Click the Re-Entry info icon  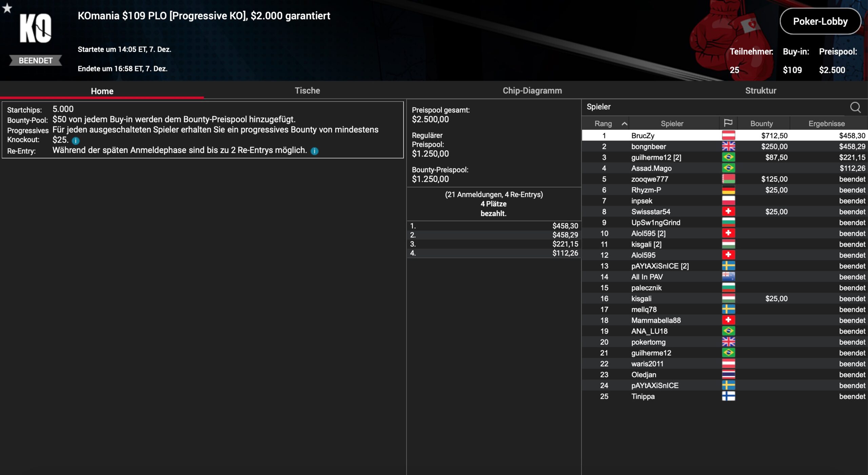[315, 151]
